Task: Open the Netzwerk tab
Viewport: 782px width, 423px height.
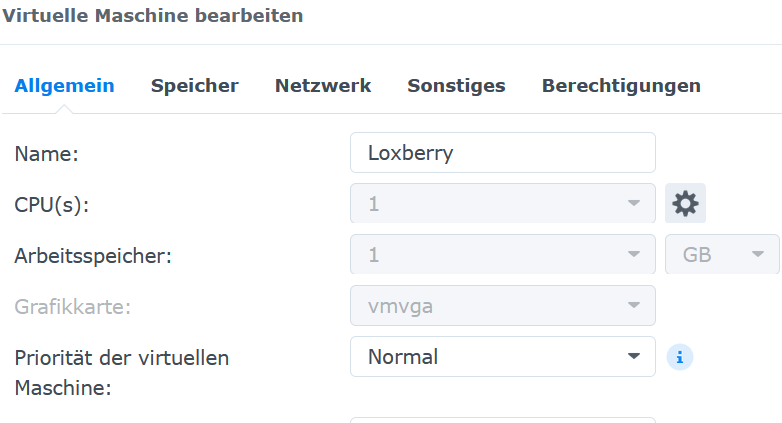Action: coord(323,86)
